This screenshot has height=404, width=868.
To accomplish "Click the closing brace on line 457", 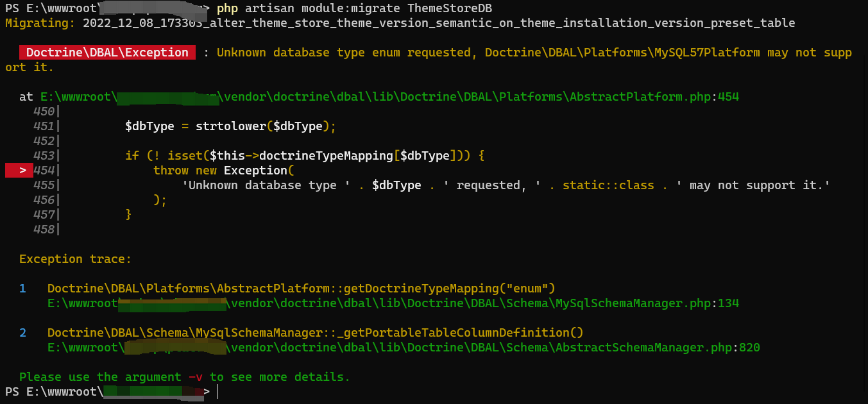I will tap(128, 215).
